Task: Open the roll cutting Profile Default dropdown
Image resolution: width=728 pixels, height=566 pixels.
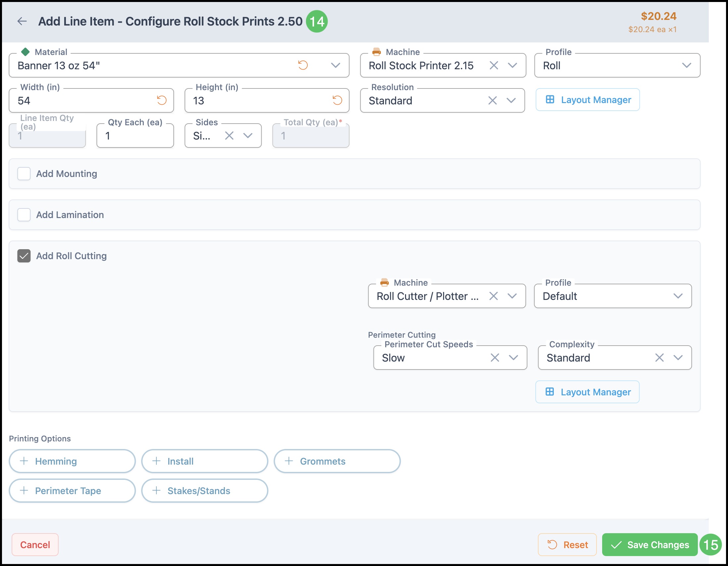Action: 678,296
